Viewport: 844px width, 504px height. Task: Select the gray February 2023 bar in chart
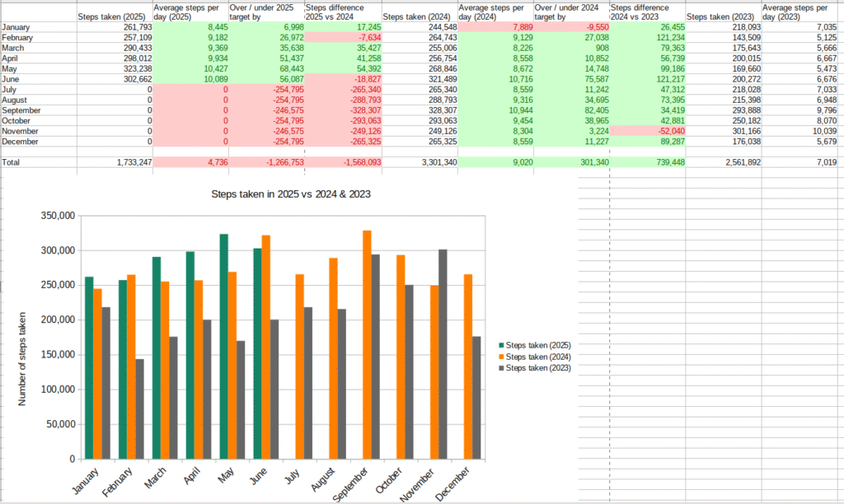[140, 408]
